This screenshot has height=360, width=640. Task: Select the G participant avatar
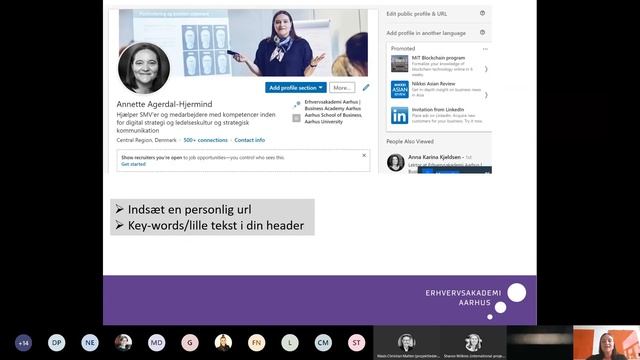point(190,343)
